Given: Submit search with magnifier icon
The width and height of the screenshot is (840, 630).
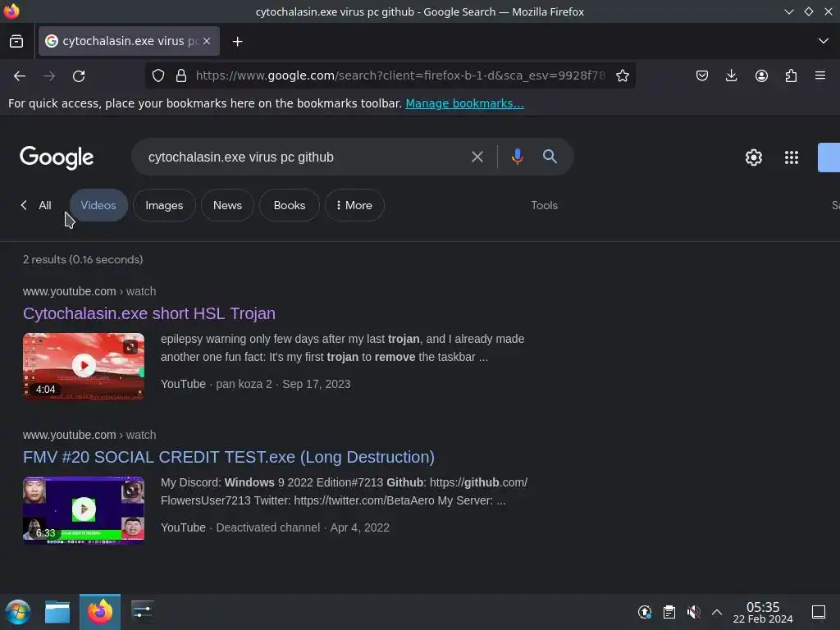Looking at the screenshot, I should 550,157.
